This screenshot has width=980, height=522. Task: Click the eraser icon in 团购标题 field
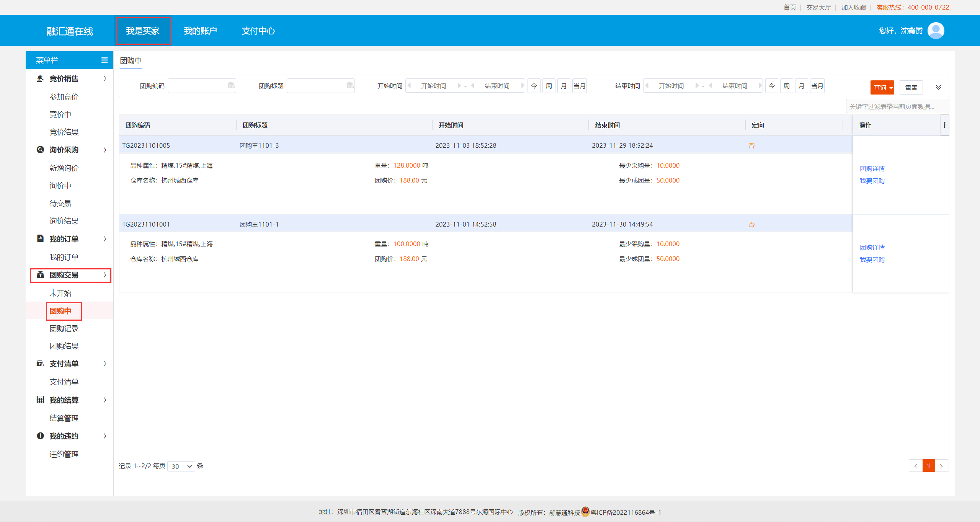tap(350, 85)
